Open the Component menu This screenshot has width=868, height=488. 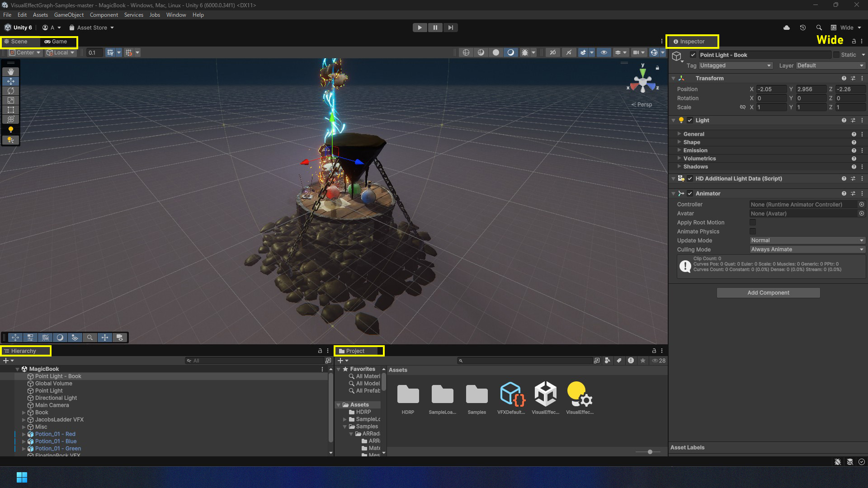pos(104,15)
